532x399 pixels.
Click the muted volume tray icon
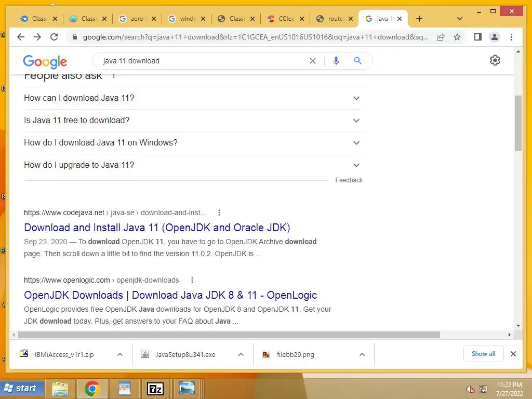pyautogui.click(x=470, y=389)
